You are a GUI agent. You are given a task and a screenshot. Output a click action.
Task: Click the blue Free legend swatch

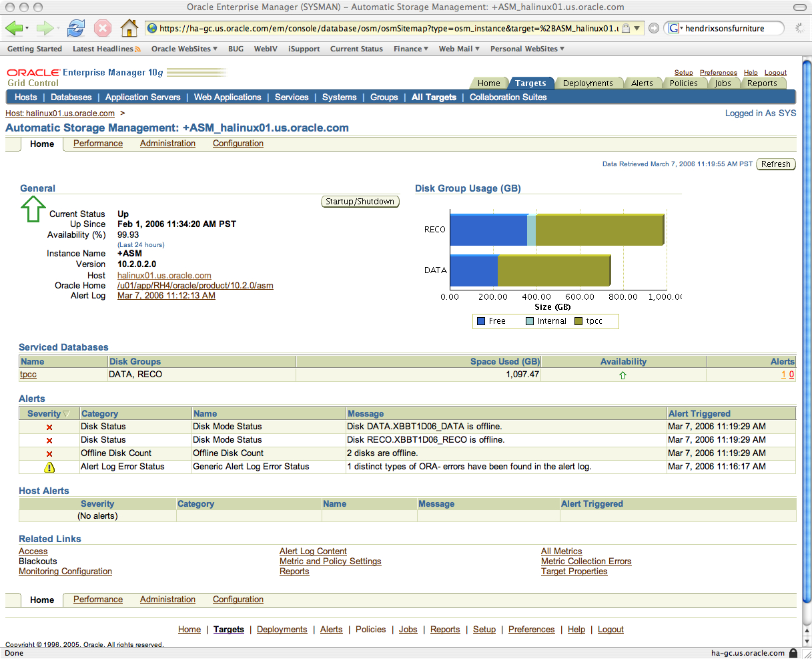(x=480, y=321)
